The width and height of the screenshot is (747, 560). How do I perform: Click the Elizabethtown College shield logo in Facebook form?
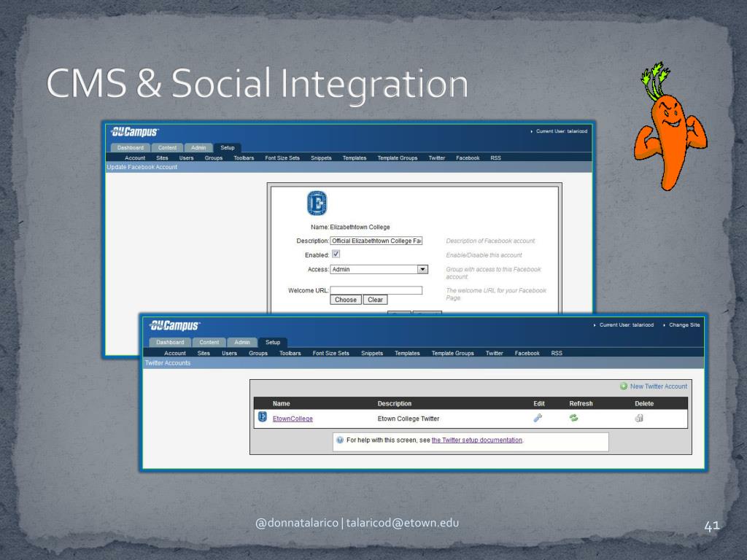(x=317, y=203)
